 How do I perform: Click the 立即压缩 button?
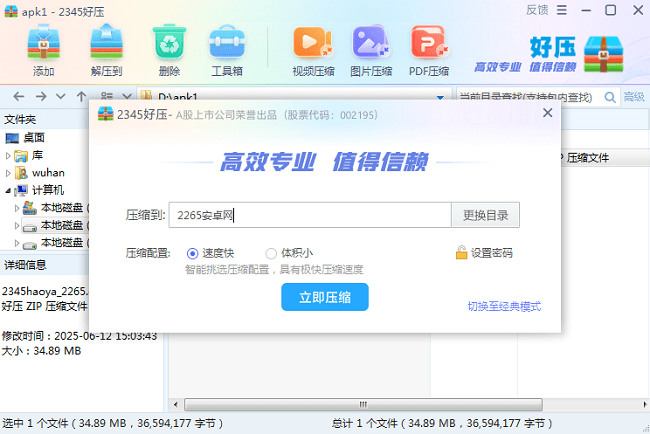coord(325,297)
